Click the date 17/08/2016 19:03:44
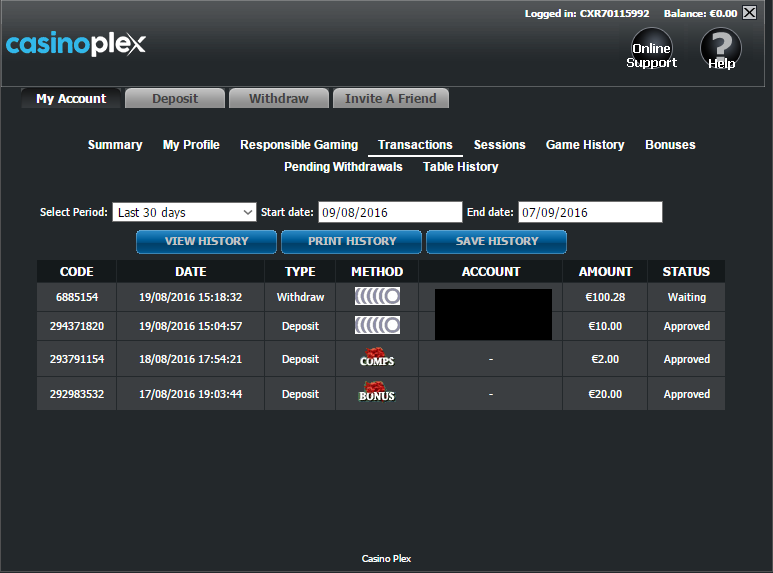The width and height of the screenshot is (773, 573). pos(190,394)
